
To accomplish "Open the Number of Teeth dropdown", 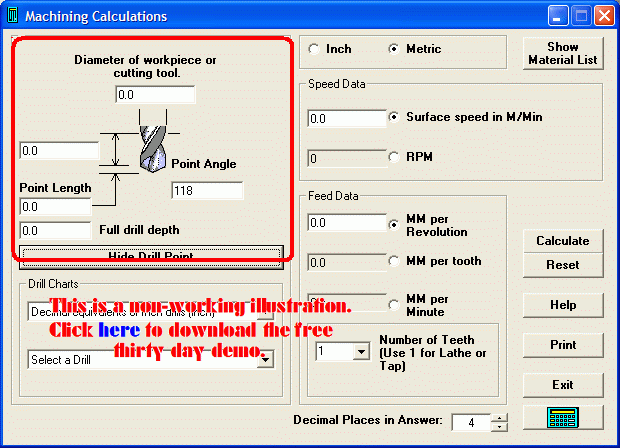I will (361, 351).
